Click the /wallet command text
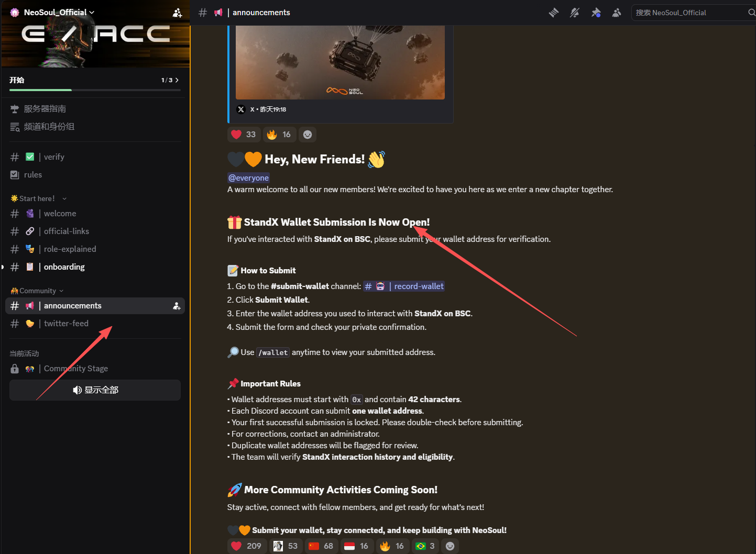The width and height of the screenshot is (756, 554). [x=273, y=353]
